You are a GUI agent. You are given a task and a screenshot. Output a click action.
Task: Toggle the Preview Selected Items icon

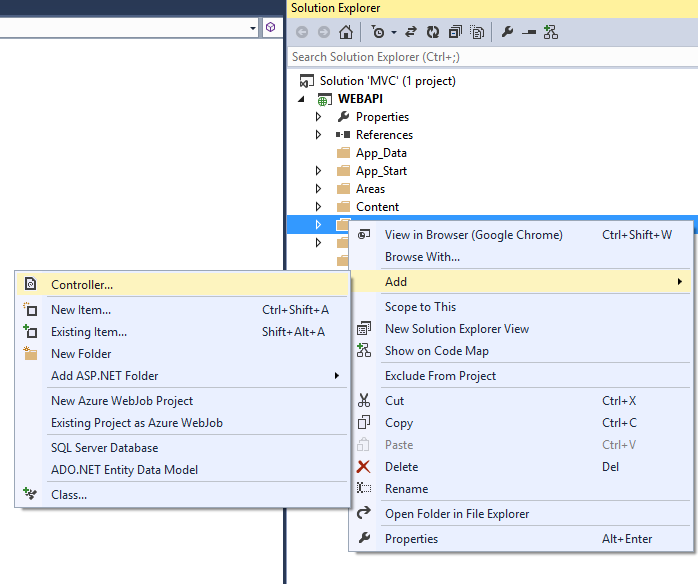[529, 32]
